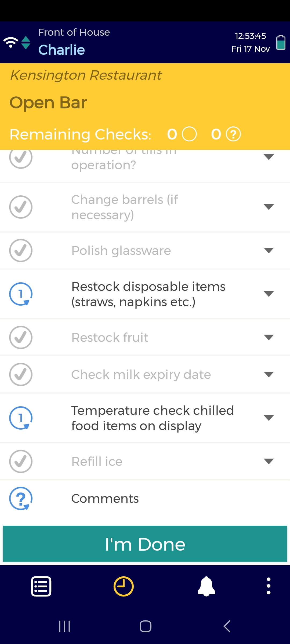The width and height of the screenshot is (290, 644).
Task: Tap the Wi-Fi signal icon
Action: pyautogui.click(x=11, y=42)
